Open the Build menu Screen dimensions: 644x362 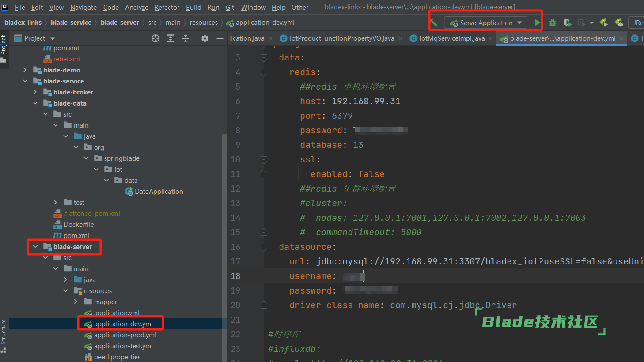tap(193, 8)
